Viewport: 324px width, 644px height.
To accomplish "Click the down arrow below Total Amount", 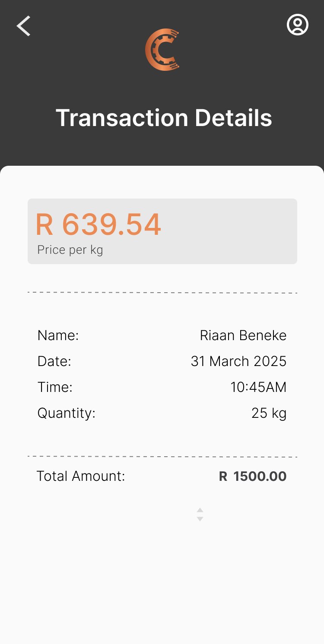I will click(x=200, y=518).
